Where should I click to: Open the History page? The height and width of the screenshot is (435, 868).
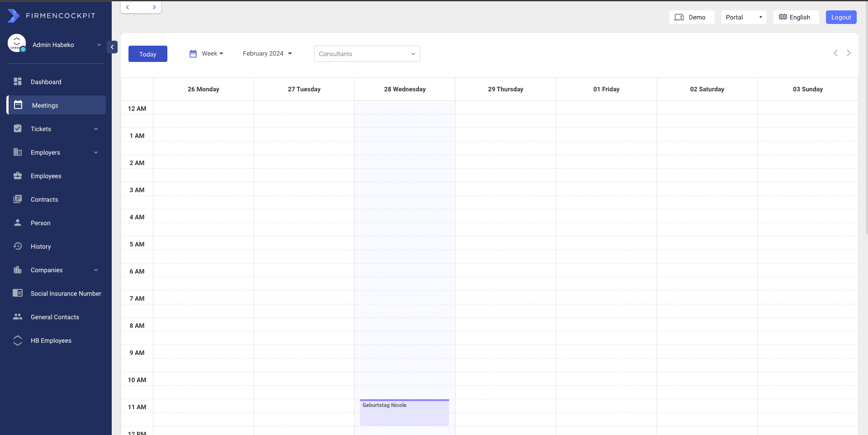click(x=56, y=246)
